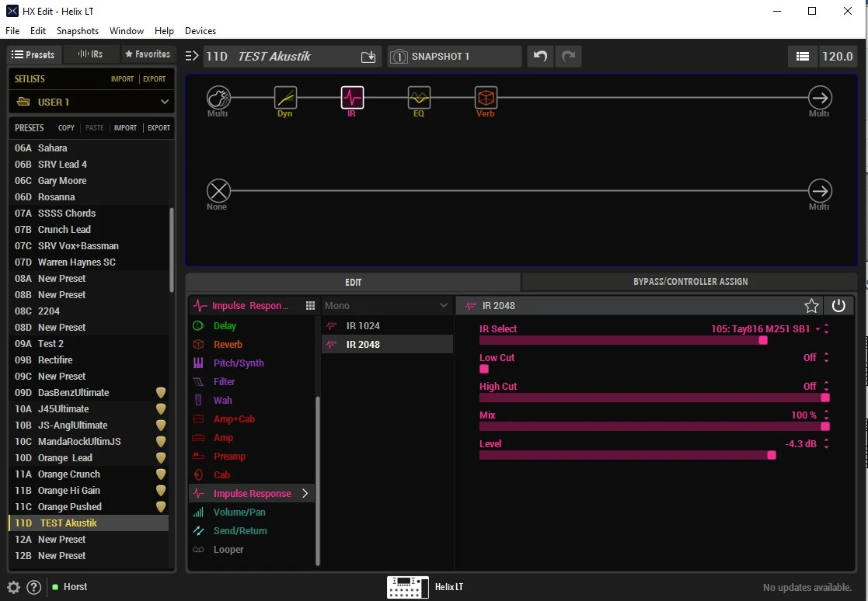Select preset 09B Rectifire
This screenshot has width=868, height=601.
click(55, 360)
